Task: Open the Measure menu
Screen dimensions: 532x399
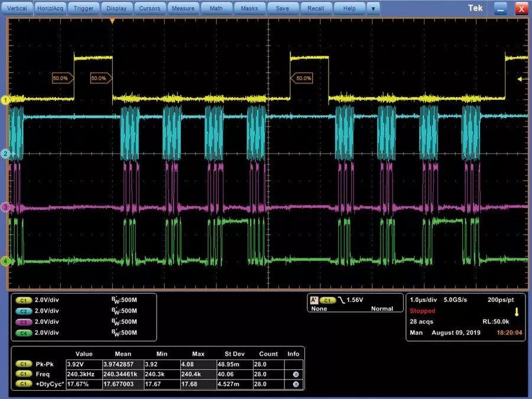Action: point(183,9)
